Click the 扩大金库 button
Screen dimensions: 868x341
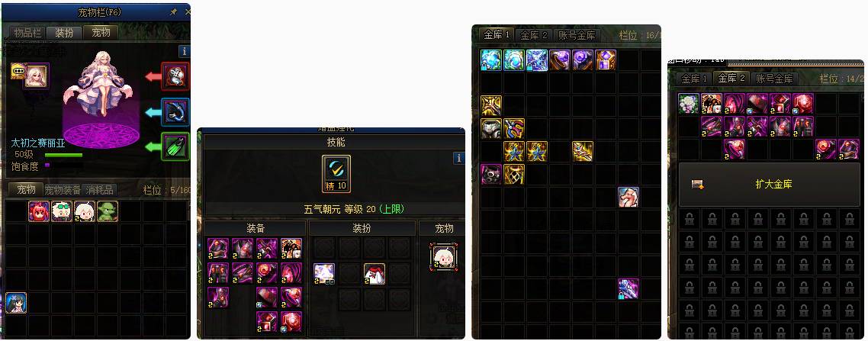click(x=770, y=185)
